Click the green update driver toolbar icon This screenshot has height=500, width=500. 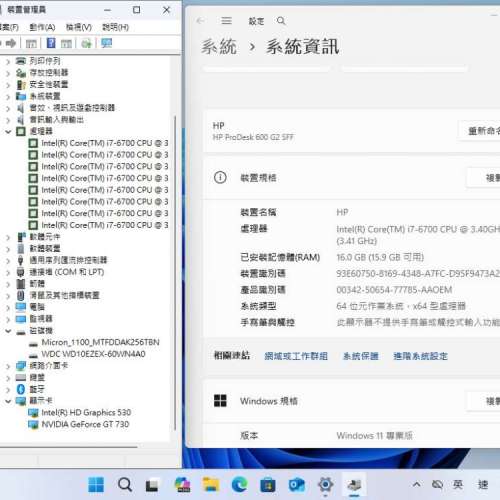tap(86, 43)
